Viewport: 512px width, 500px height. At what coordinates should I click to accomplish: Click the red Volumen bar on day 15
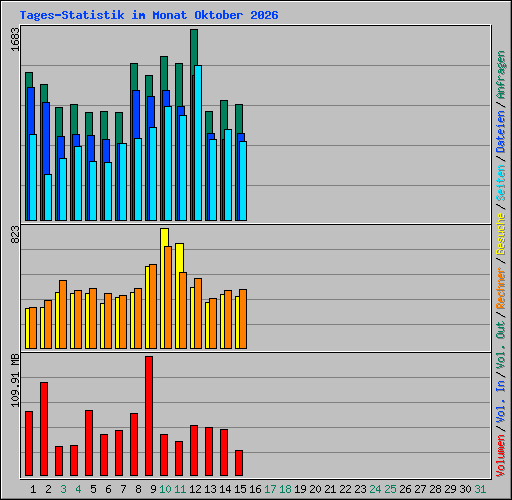[239, 463]
